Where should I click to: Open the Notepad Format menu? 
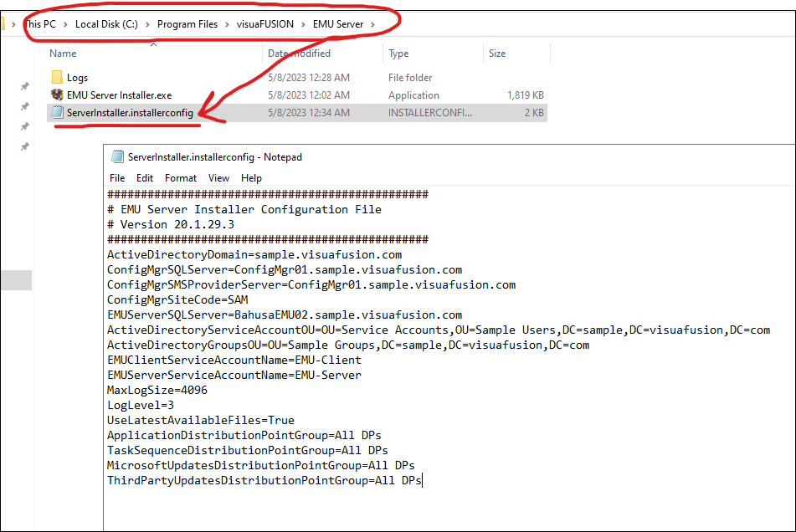tap(180, 178)
